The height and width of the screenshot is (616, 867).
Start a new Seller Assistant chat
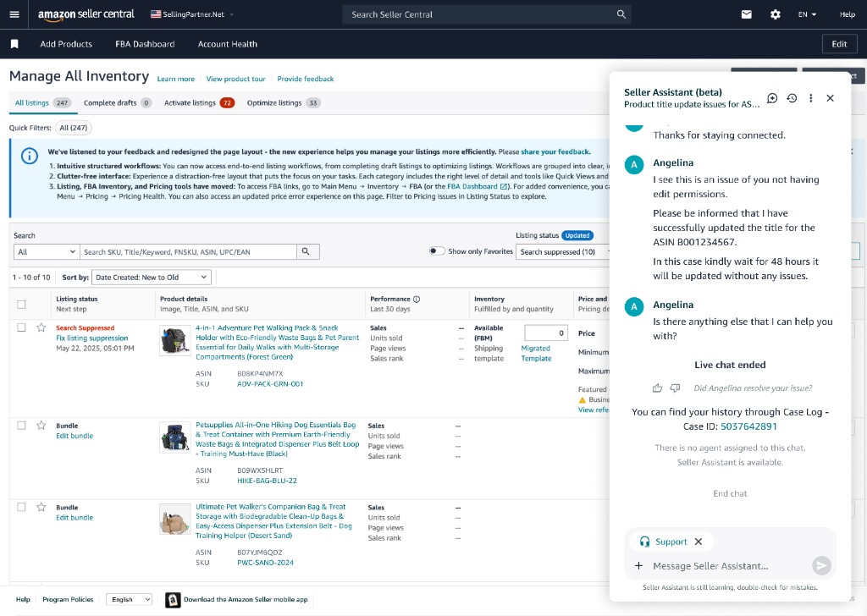(771, 98)
